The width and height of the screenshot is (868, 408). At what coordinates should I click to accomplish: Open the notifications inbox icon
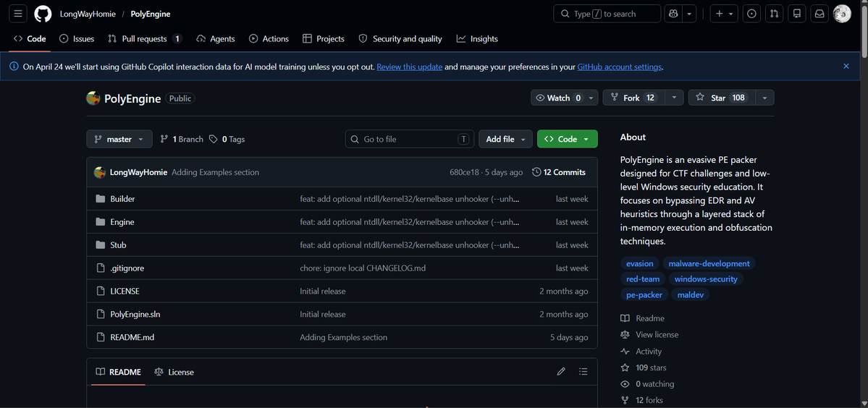coord(819,14)
